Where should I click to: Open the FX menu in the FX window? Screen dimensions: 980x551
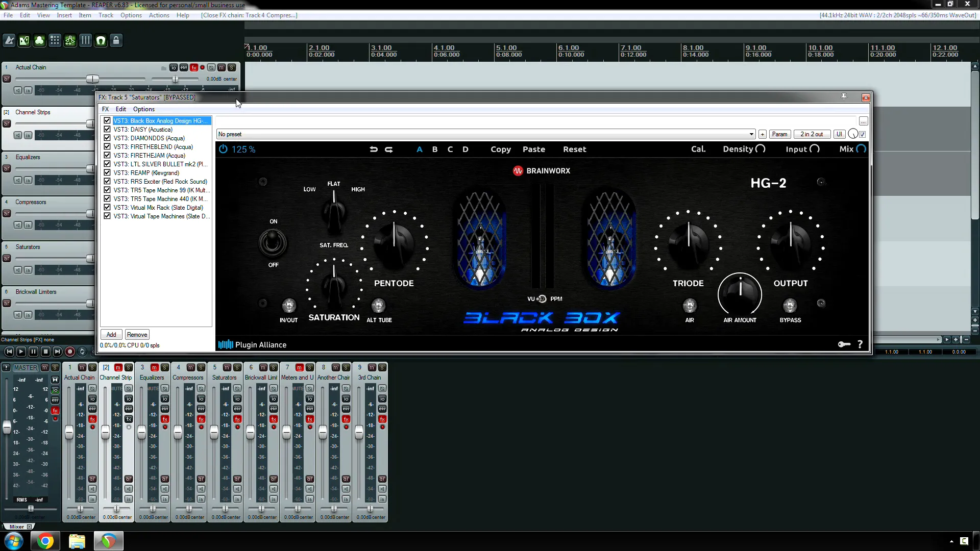[105, 109]
